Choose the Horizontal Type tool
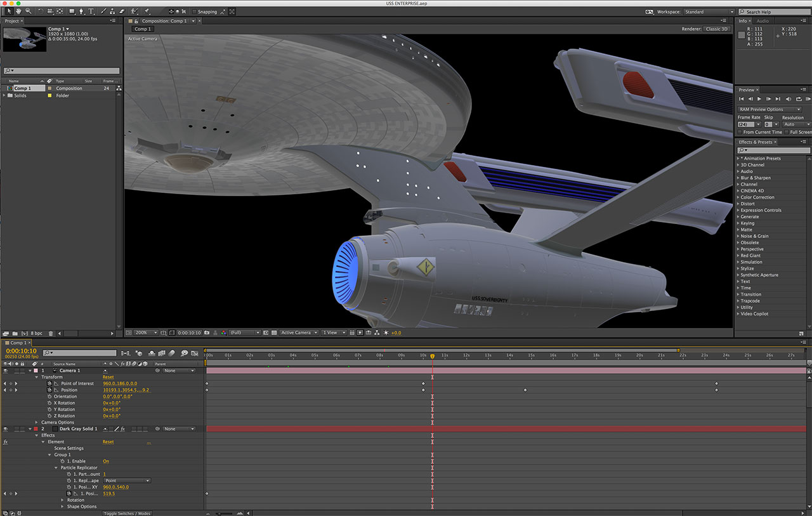The height and width of the screenshot is (516, 812). (x=91, y=11)
